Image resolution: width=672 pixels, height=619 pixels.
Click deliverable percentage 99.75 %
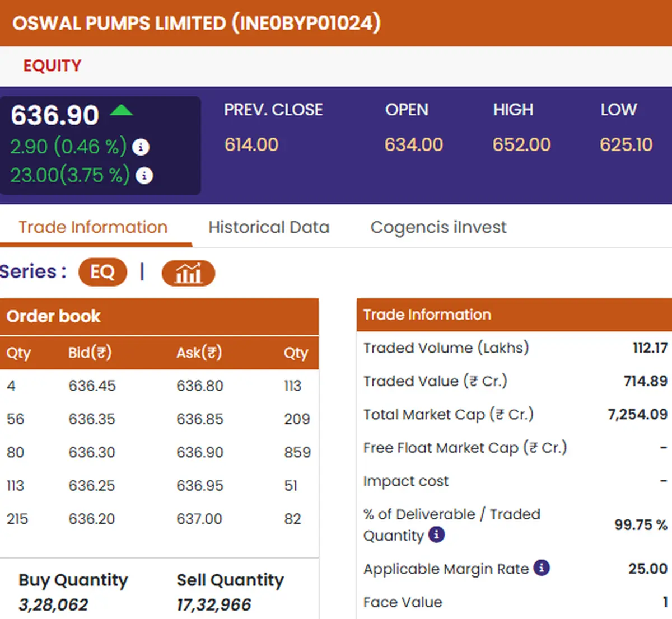click(641, 524)
